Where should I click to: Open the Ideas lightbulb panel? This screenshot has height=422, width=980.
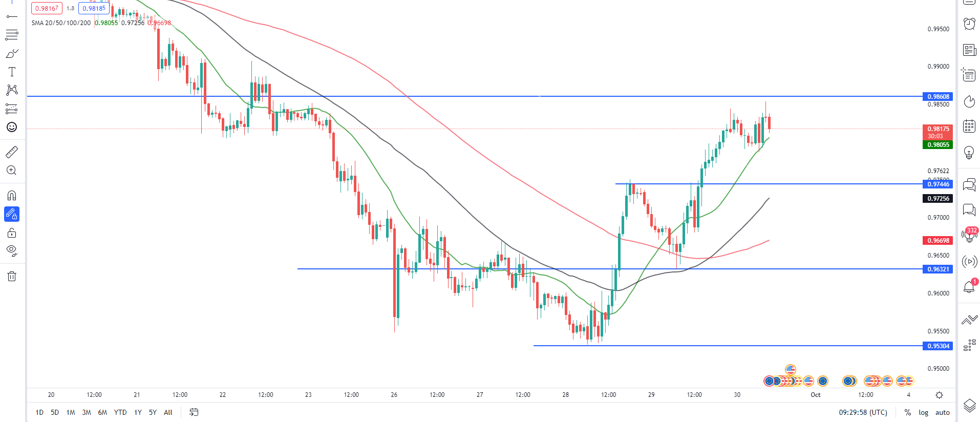969,152
